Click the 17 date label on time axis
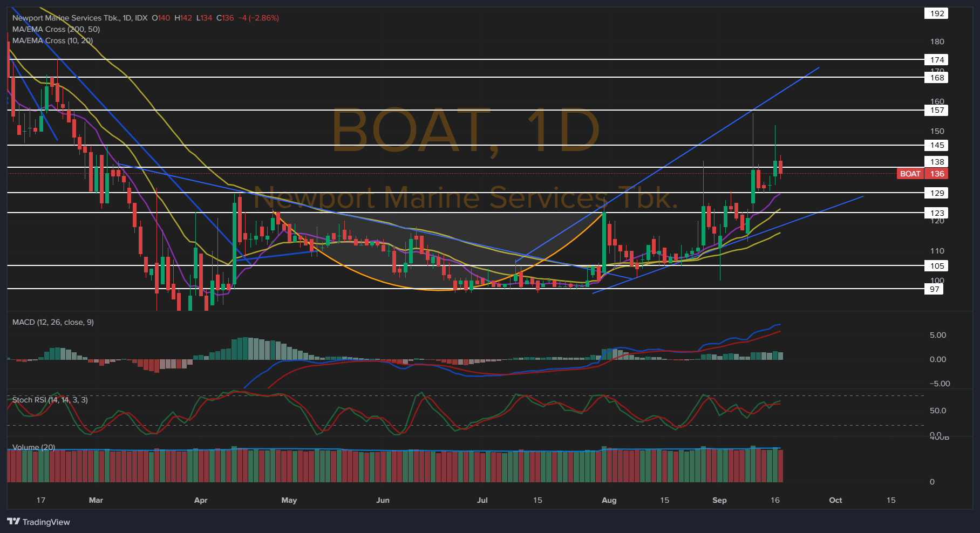 pyautogui.click(x=41, y=500)
